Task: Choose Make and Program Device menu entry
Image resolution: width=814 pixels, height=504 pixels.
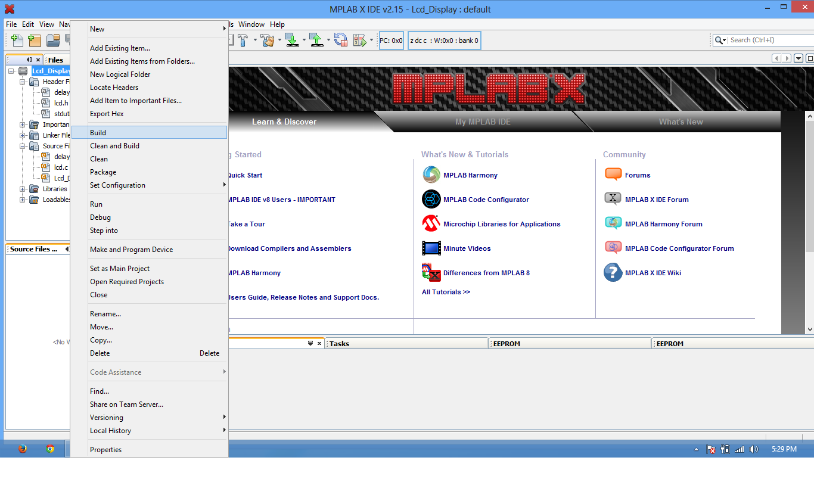Action: click(149, 249)
